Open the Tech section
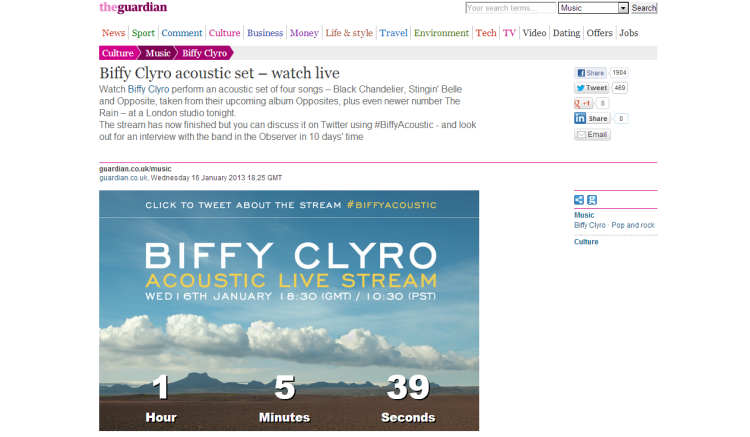The image size is (750, 437). pos(486,33)
